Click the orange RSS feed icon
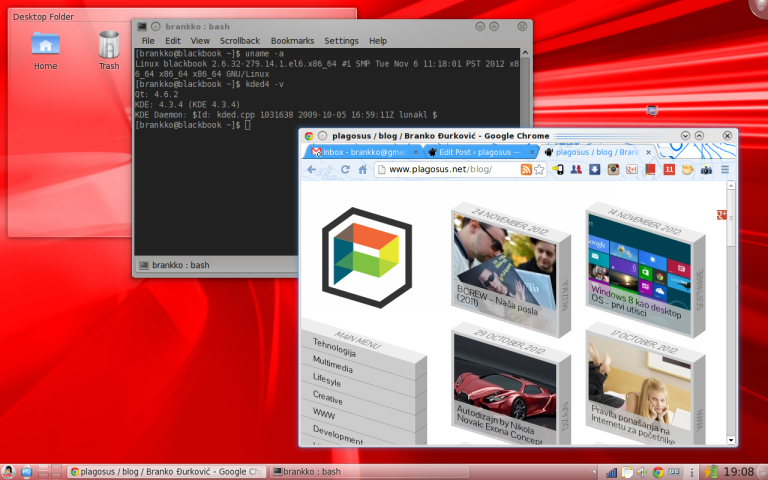Viewport: 768px width, 480px height. coord(526,169)
